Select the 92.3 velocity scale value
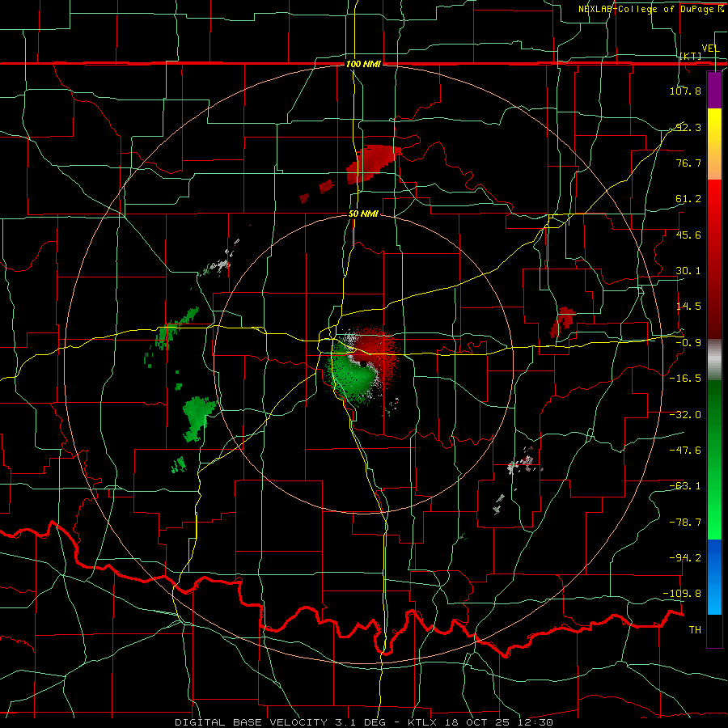Image resolution: width=728 pixels, height=728 pixels. 688,127
